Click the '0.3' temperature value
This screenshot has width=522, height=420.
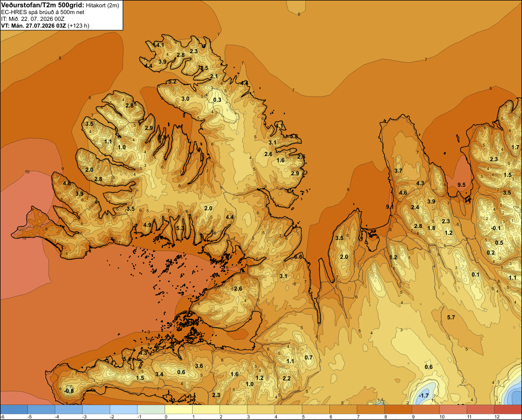(217, 100)
